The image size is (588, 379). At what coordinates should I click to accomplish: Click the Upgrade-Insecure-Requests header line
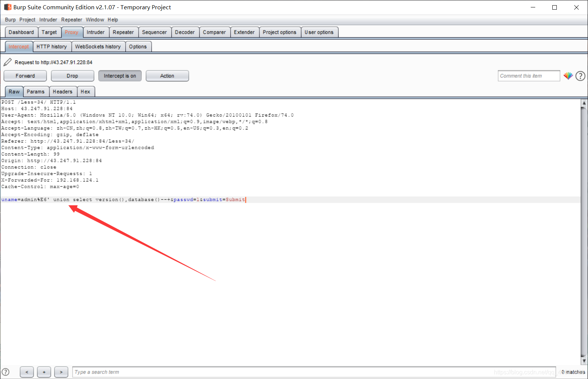coord(46,174)
